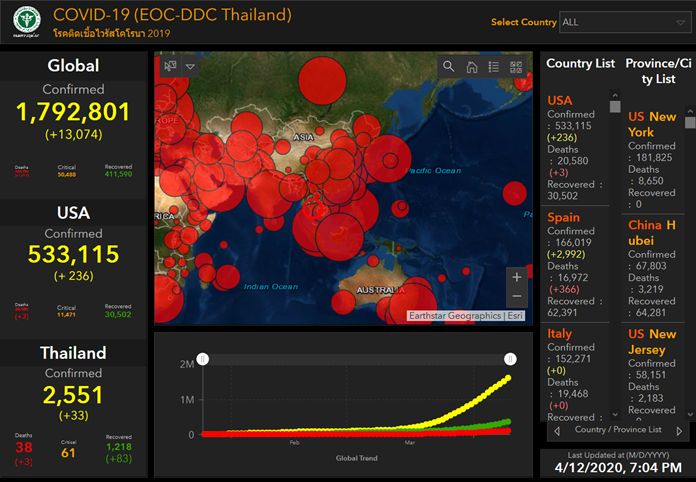Image resolution: width=696 pixels, height=482 pixels.
Task: Open the map search tool
Action: point(449,67)
